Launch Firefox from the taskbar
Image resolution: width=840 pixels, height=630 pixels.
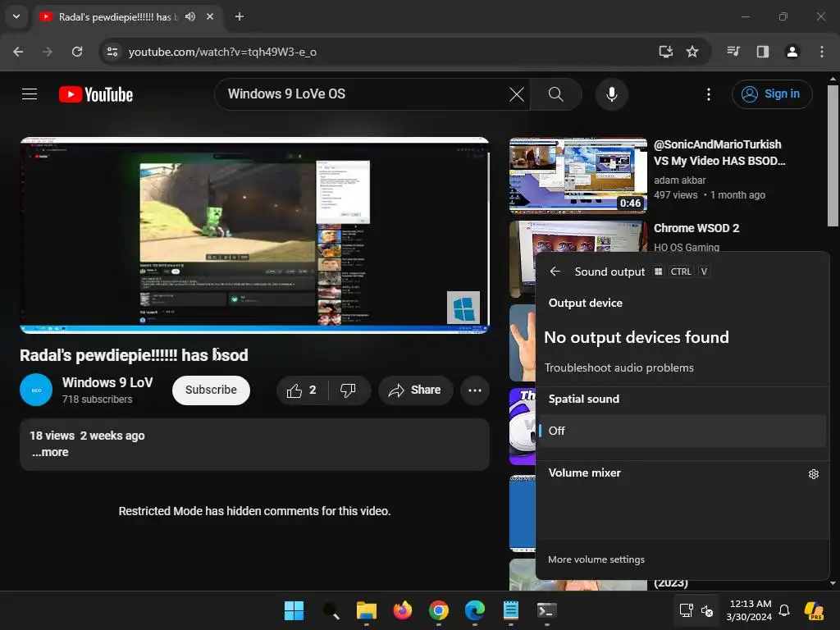pos(402,610)
